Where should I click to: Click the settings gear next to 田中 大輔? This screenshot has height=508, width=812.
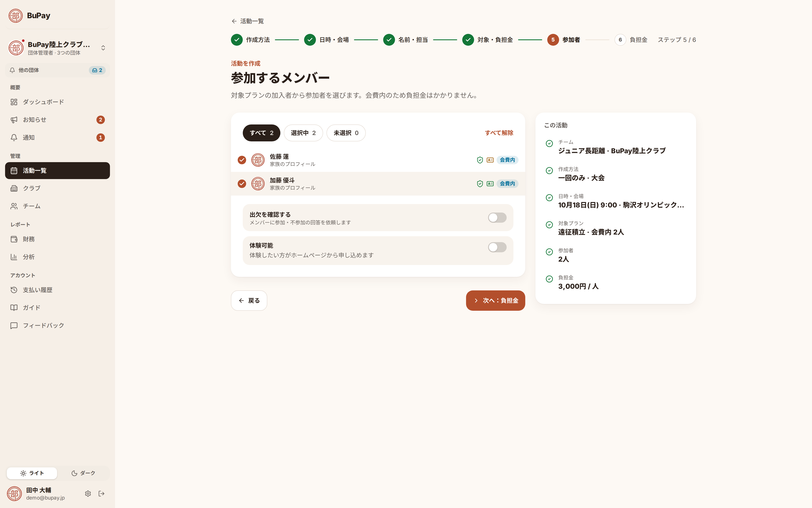point(88,494)
